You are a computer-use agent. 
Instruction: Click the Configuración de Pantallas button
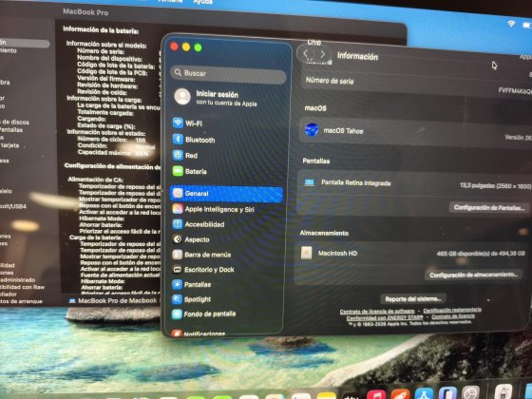(489, 207)
